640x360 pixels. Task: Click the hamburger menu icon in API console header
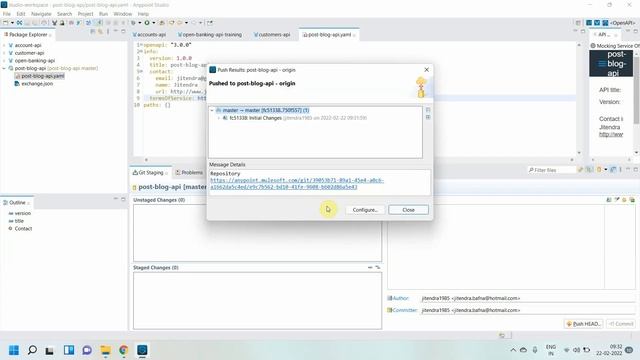coord(602,64)
